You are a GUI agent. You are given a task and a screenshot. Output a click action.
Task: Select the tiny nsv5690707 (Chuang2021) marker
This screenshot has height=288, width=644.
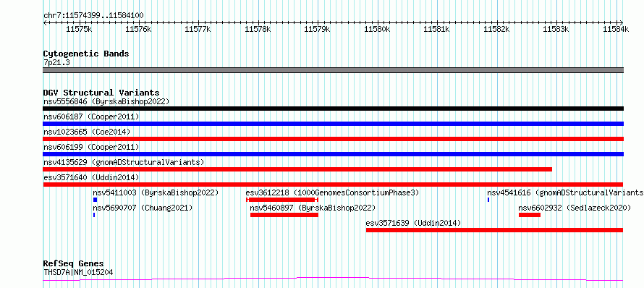coord(94,215)
